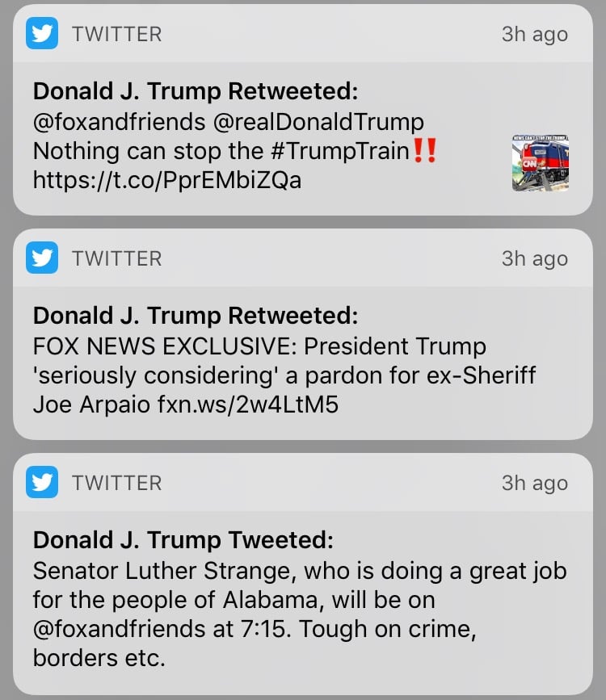Click the "3h ago" timestamp on the Luther Strange notification
The image size is (606, 700).
pos(534,484)
